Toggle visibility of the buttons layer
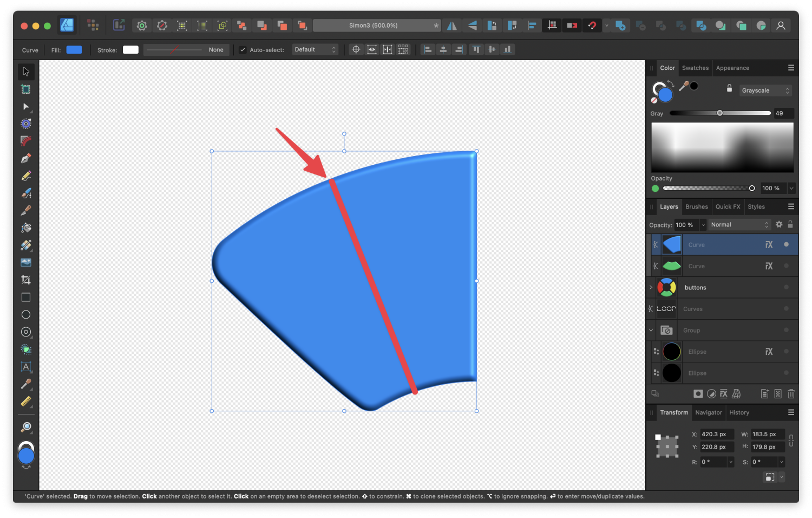This screenshot has height=518, width=812. [786, 288]
